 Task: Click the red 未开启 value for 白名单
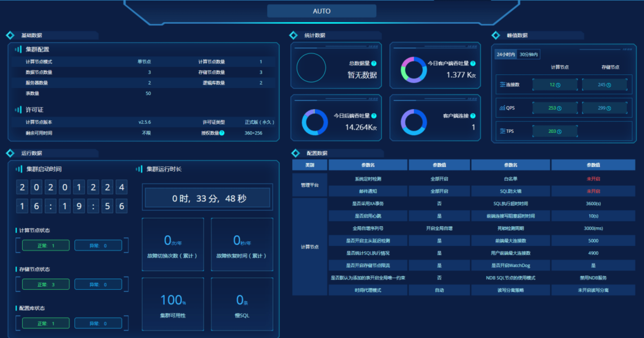coord(593,179)
